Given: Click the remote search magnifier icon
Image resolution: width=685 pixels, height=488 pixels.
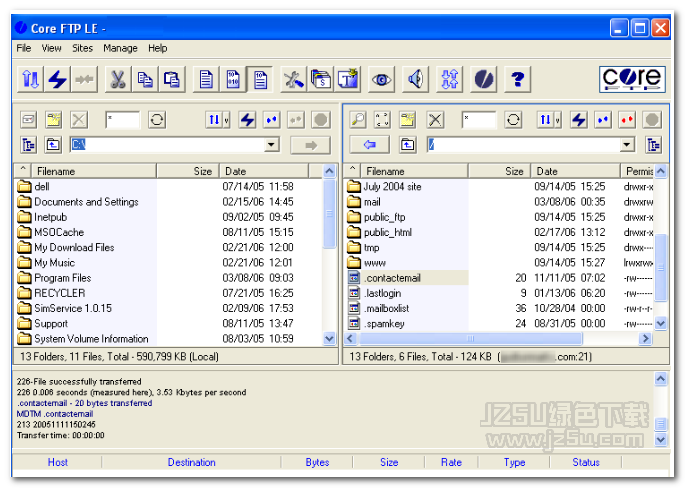Looking at the screenshot, I should (358, 120).
